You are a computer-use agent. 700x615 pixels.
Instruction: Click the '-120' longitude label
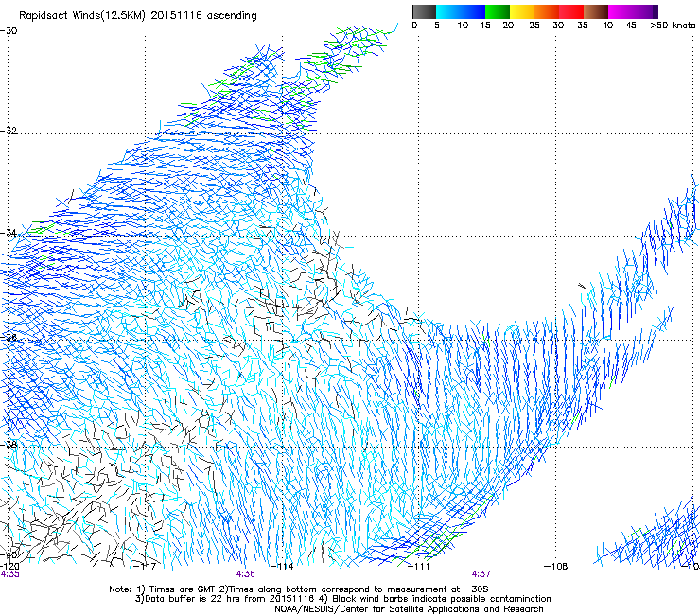pyautogui.click(x=9, y=567)
